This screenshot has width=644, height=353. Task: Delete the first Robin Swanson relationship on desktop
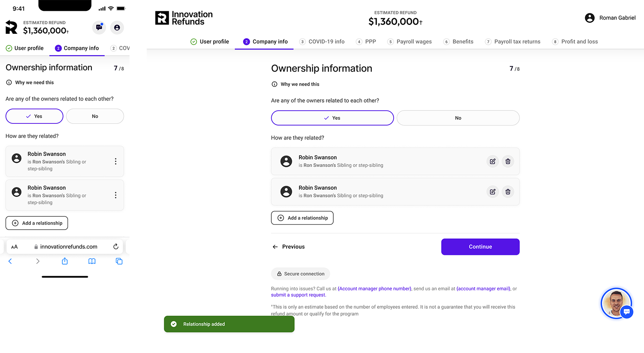[508, 161]
